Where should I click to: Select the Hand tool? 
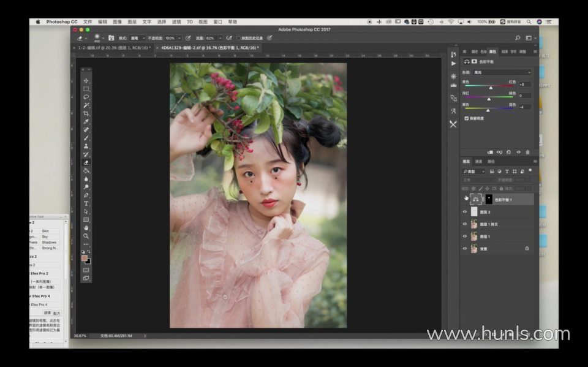tap(86, 228)
